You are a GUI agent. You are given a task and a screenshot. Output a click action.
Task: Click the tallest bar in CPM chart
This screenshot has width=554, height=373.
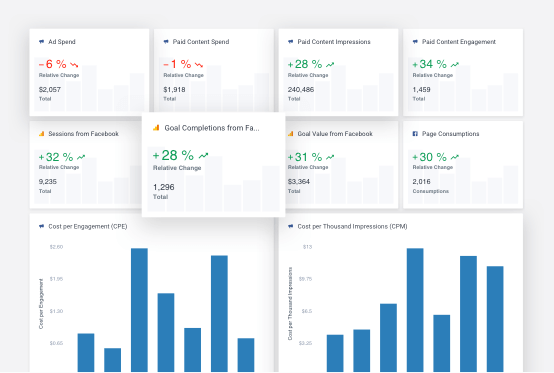tap(415, 310)
